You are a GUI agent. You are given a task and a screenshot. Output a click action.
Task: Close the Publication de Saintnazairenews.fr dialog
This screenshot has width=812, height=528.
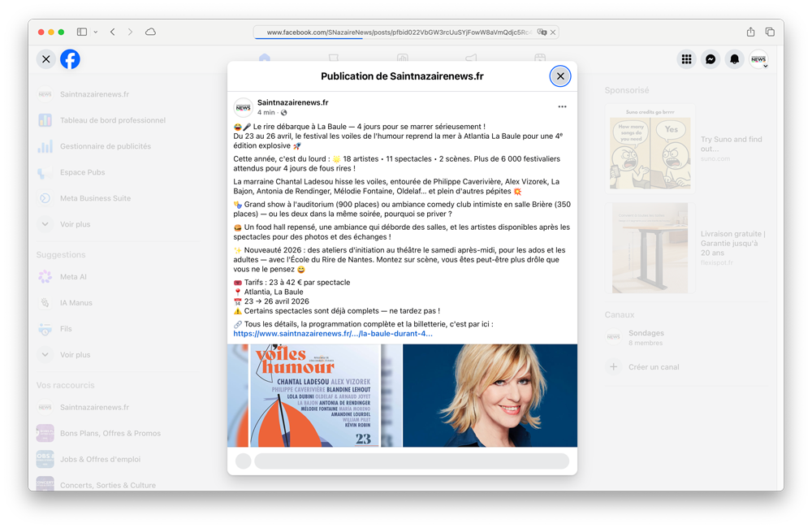click(x=560, y=76)
